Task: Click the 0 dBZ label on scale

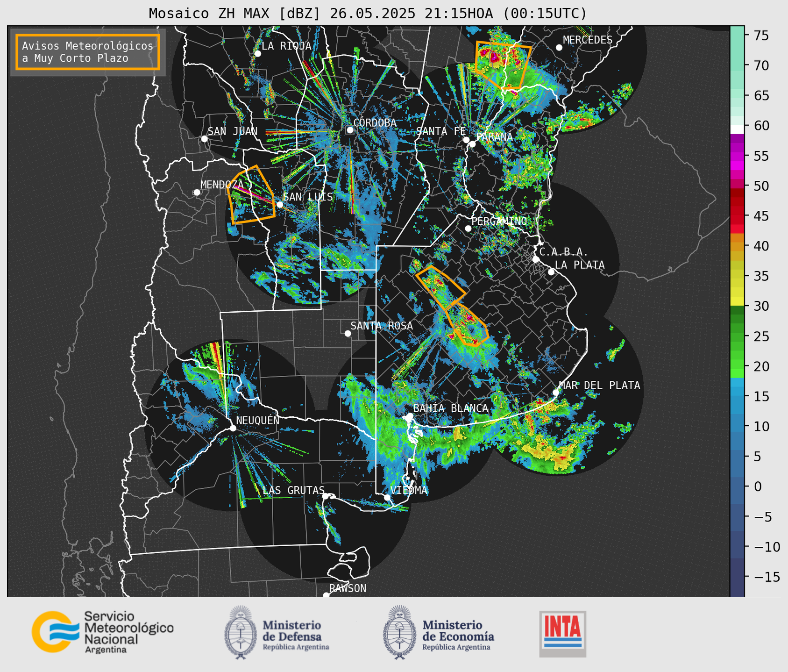Action: 758,486
